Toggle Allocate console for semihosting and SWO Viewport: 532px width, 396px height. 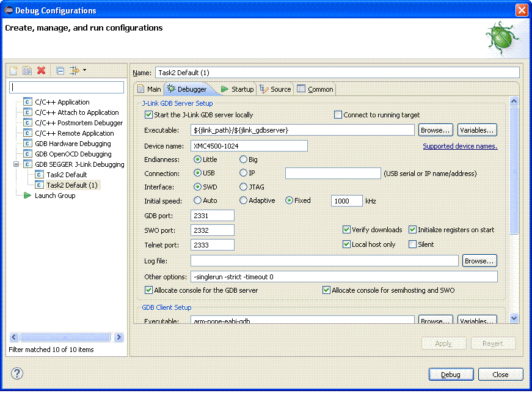click(x=326, y=290)
